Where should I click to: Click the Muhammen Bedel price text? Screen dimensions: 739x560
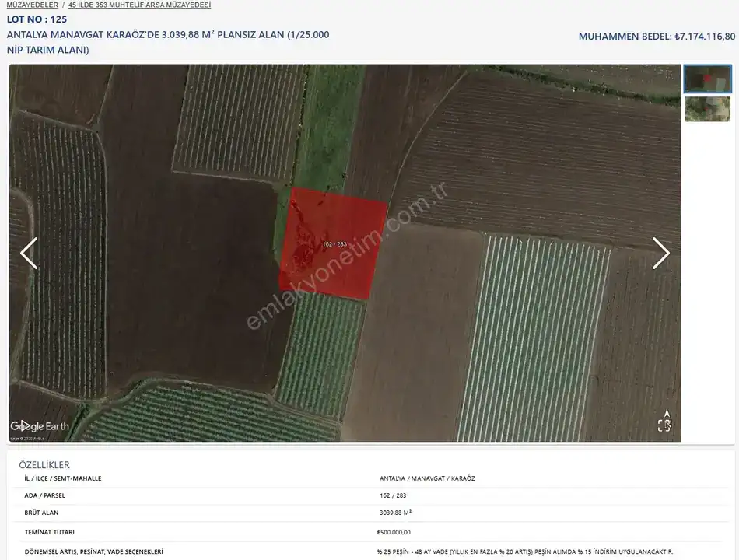(x=657, y=37)
